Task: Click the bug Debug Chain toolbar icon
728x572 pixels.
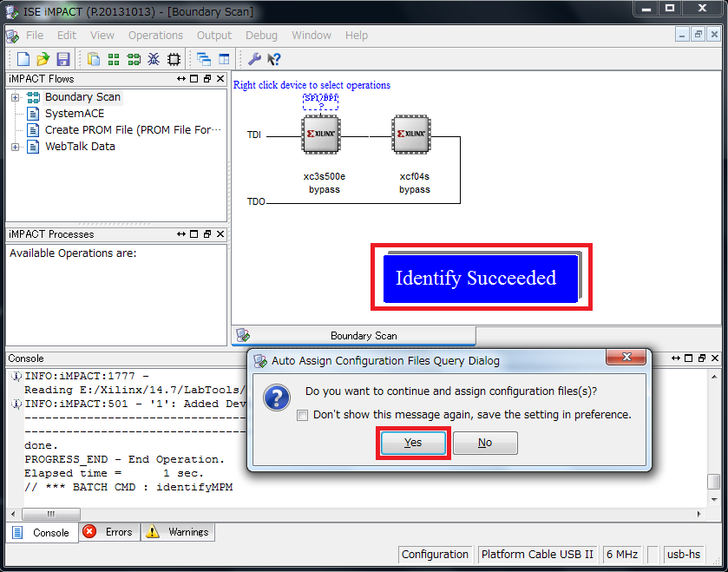Action: point(154,59)
